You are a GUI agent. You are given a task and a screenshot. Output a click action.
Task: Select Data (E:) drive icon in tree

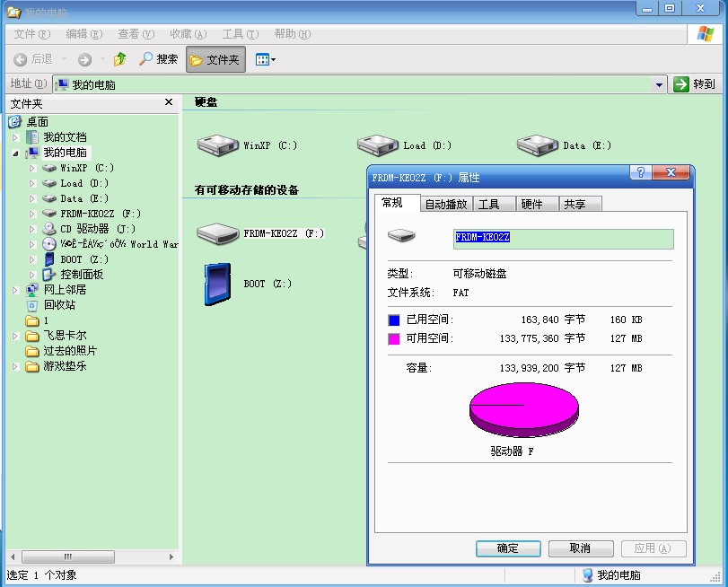pos(49,198)
